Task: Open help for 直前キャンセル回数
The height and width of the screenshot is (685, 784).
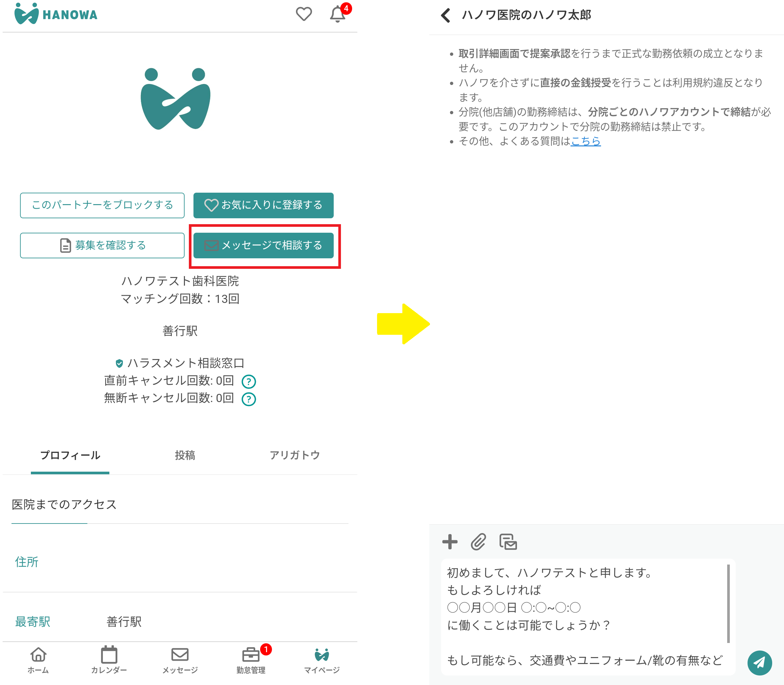Action: pos(249,381)
